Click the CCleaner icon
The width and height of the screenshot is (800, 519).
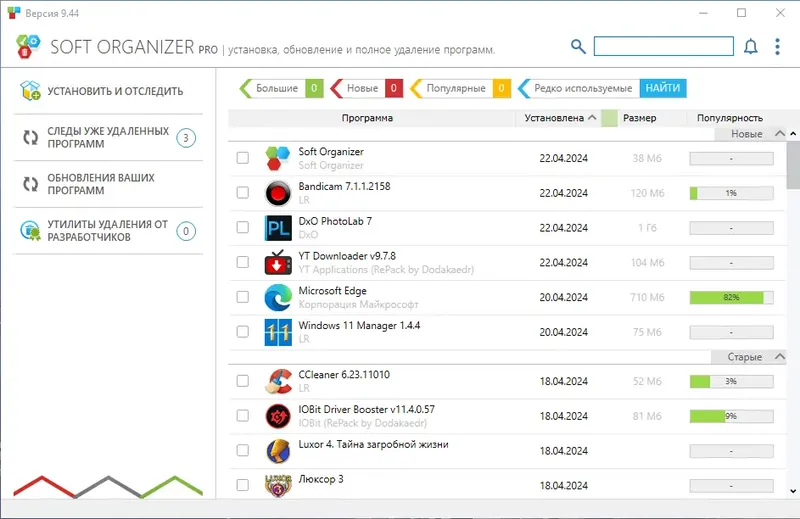point(278,381)
